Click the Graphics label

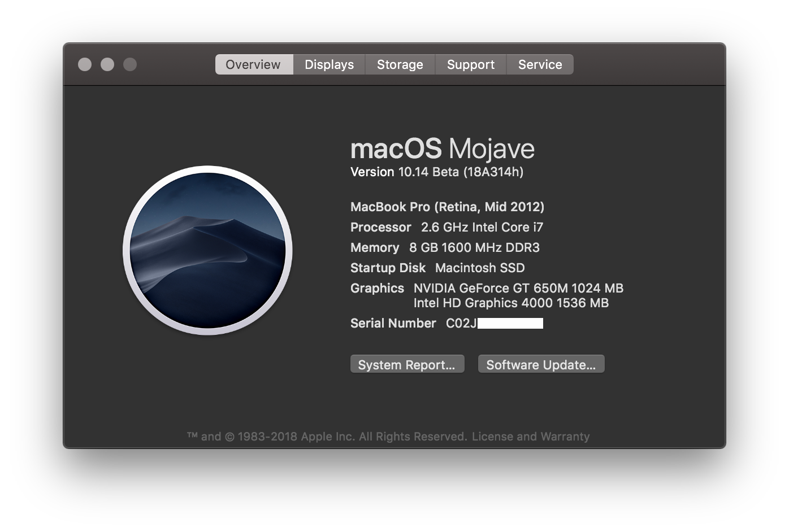pos(377,288)
